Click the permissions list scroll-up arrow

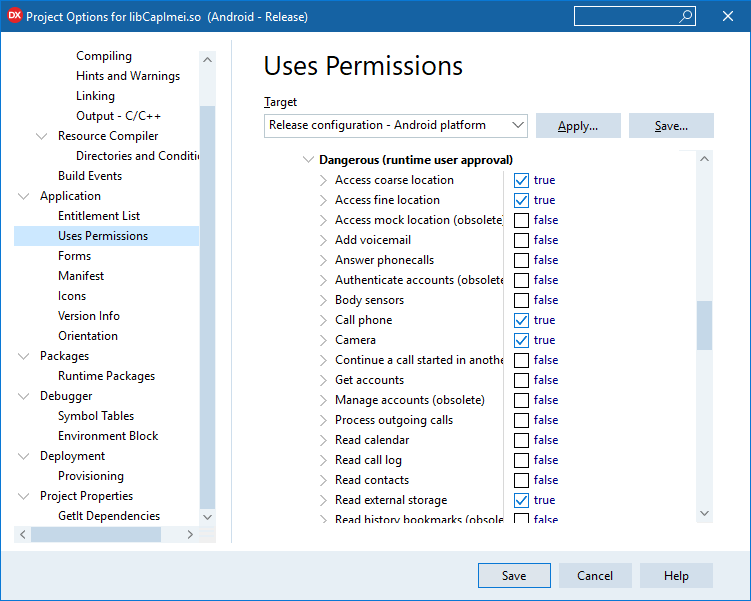click(x=705, y=159)
